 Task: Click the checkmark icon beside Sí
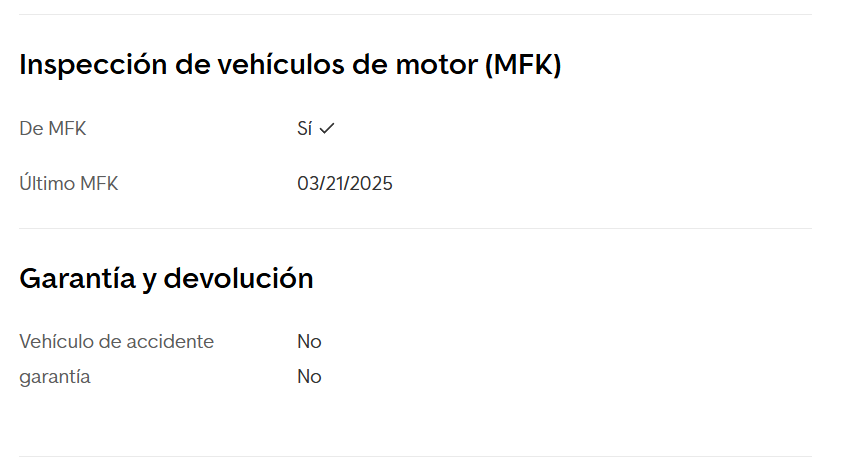pyautogui.click(x=327, y=129)
